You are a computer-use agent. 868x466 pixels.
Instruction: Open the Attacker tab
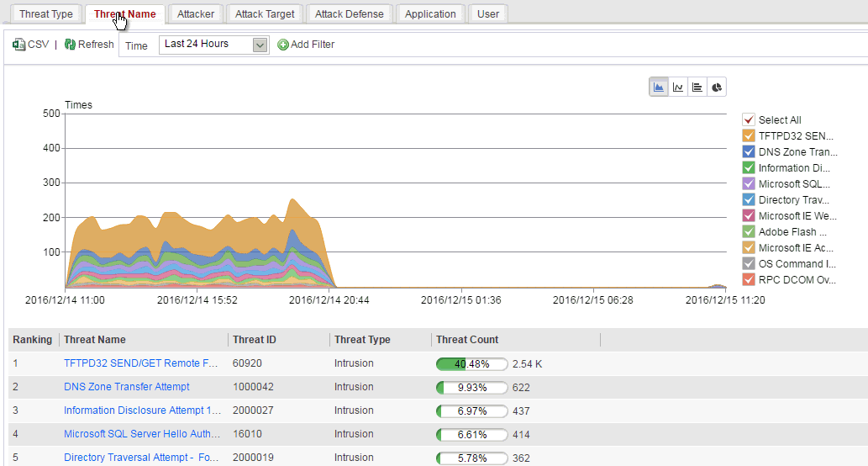[x=196, y=13]
